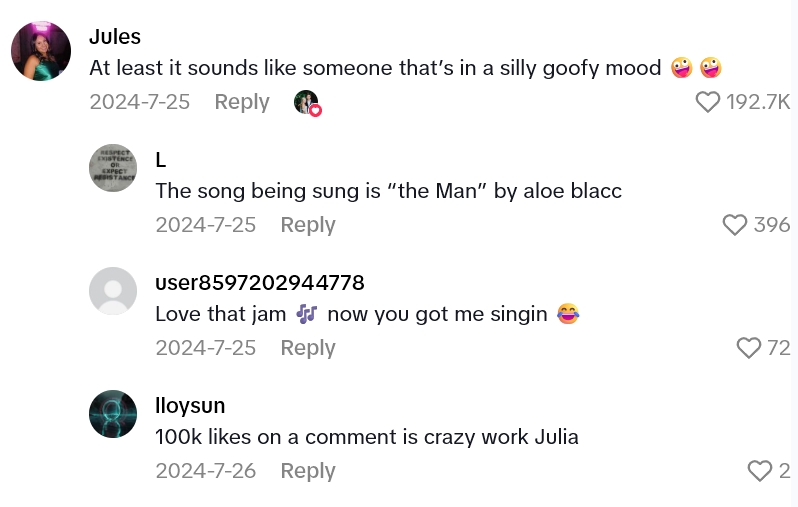Click the creator-liked badge on Jules's comment
Image resolution: width=798 pixels, height=507 pixels.
click(307, 103)
